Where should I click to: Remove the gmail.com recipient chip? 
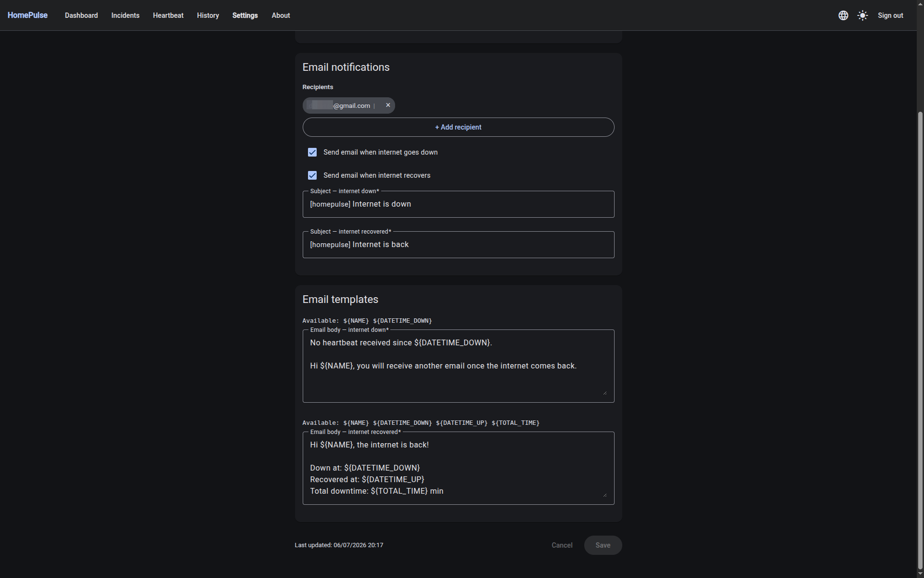pyautogui.click(x=388, y=105)
